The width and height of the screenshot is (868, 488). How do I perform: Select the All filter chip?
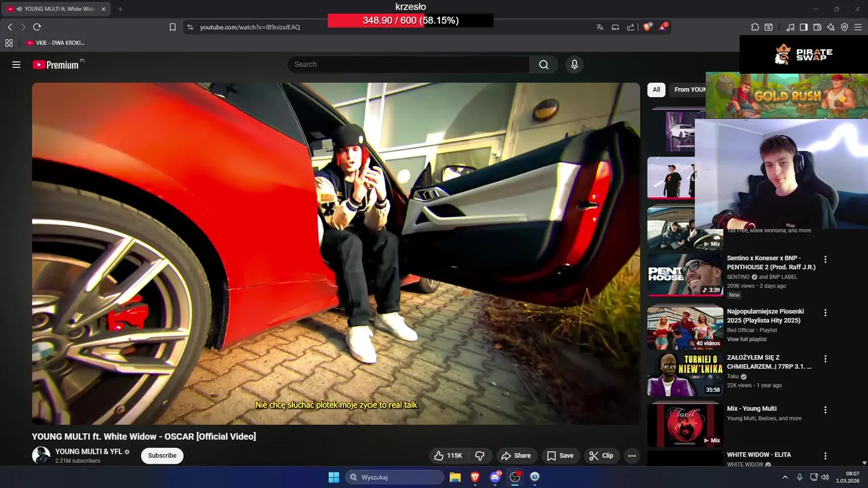click(656, 89)
